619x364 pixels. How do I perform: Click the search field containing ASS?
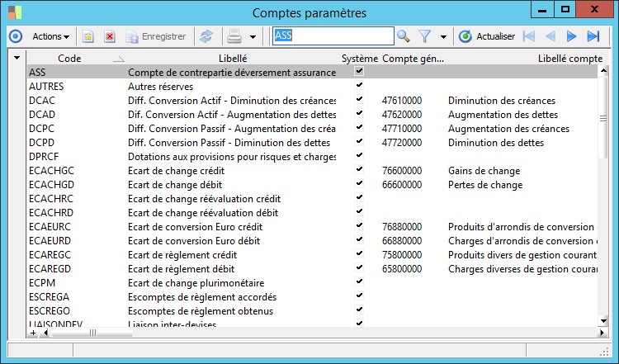(x=333, y=36)
